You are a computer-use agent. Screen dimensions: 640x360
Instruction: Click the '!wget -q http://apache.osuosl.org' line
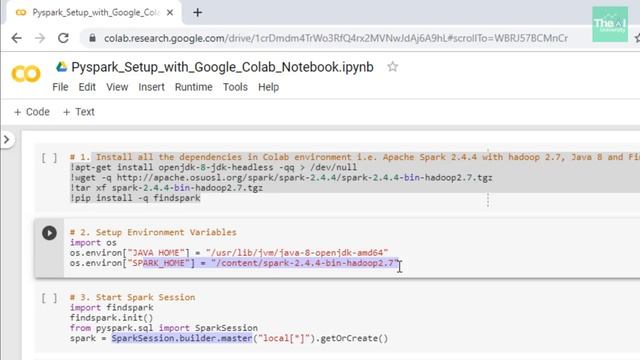point(281,178)
